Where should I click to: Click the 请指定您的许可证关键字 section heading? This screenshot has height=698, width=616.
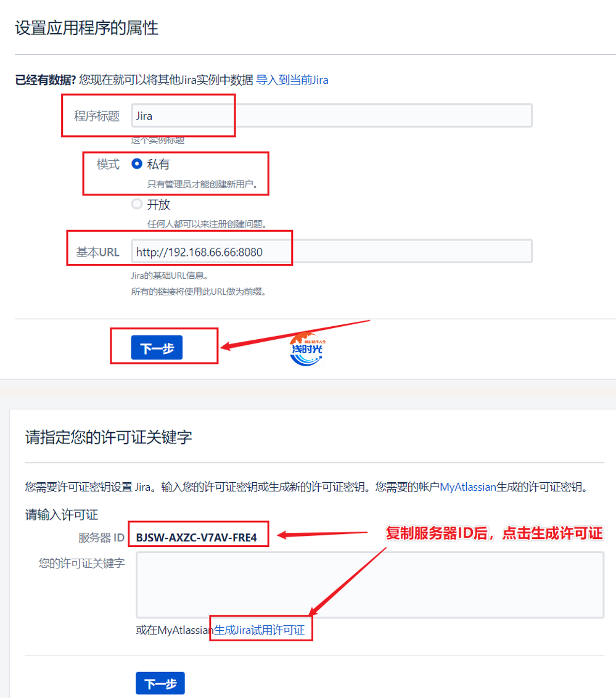(109, 437)
